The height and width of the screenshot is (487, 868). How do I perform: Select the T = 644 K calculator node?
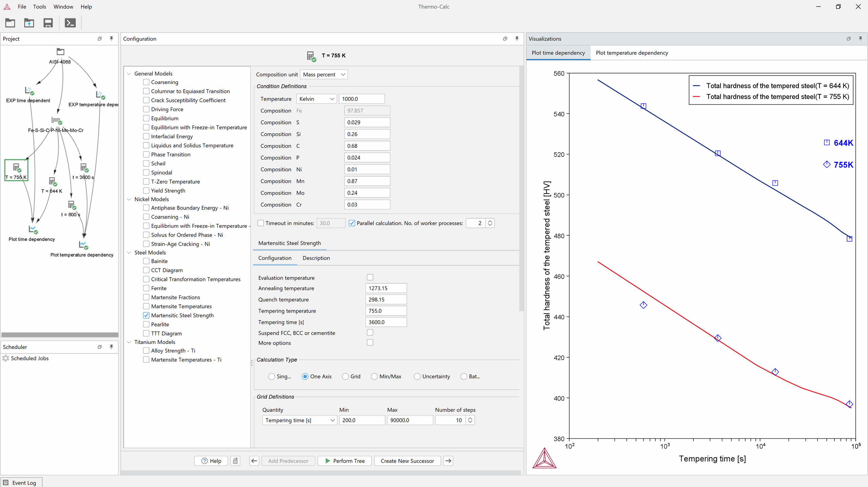pyautogui.click(x=52, y=182)
